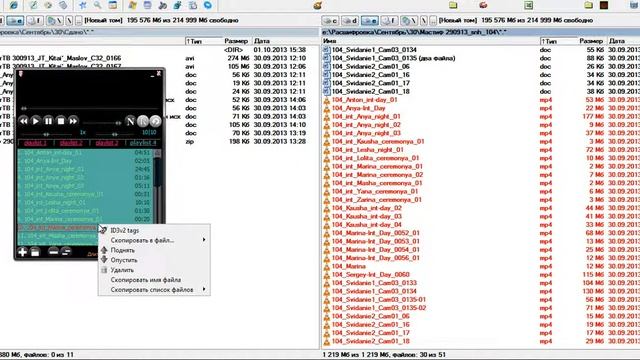Image resolution: width=640 pixels, height=360 pixels.
Task: Select drive f in right panel
Action: click(x=389, y=20)
